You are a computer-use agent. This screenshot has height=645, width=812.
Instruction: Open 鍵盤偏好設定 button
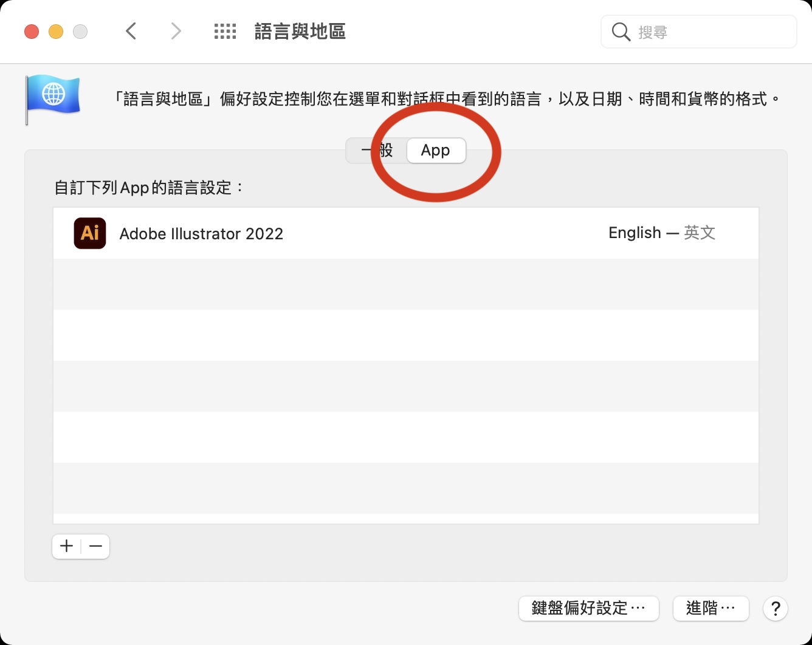click(x=588, y=608)
